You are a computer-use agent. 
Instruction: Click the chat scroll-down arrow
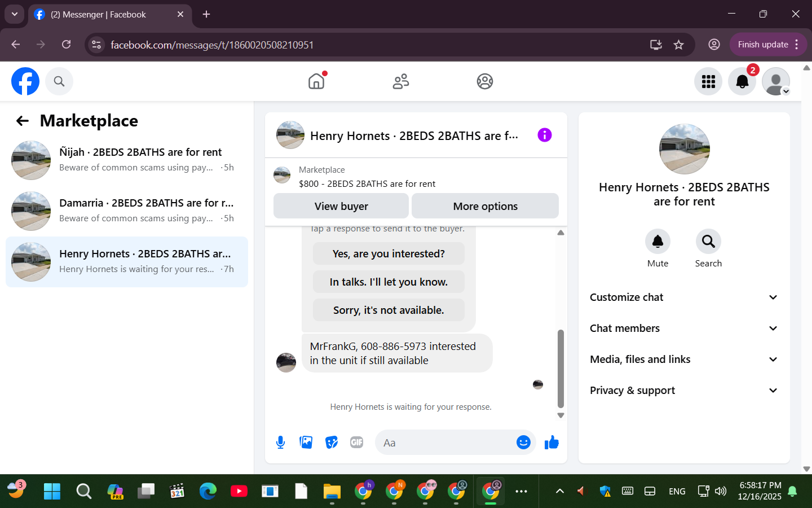coord(561,415)
